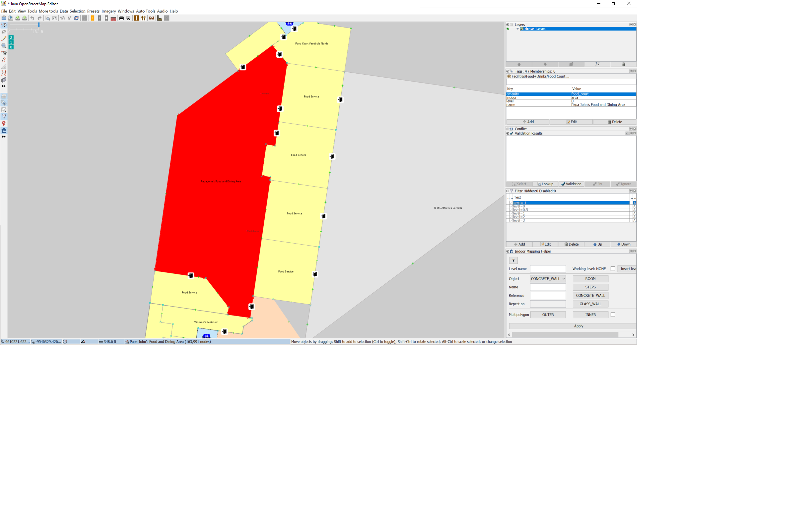Open a file with the toolbar folder icon
Viewport: 812px width, 525px height.
4,18
